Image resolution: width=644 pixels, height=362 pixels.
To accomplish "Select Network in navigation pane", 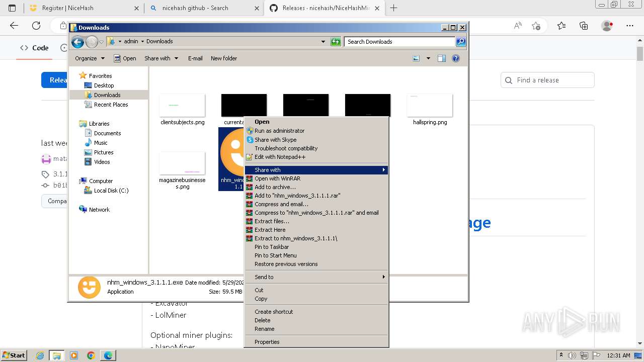I will pyautogui.click(x=99, y=210).
